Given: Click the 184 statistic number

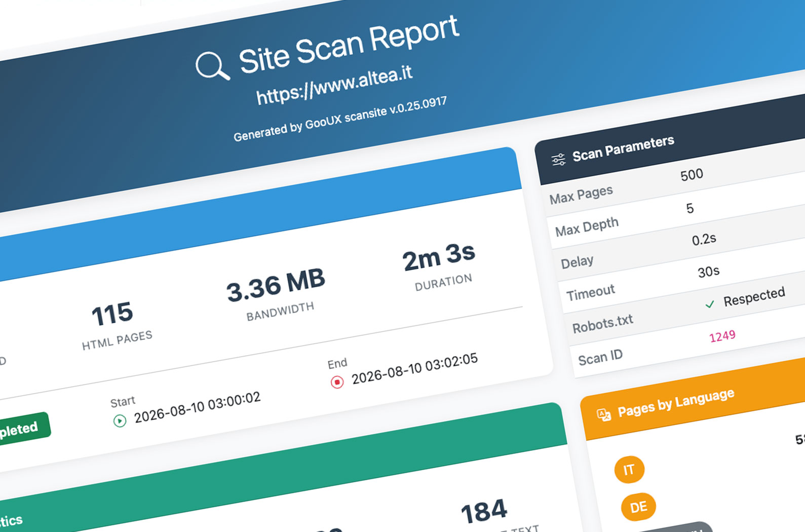Looking at the screenshot, I should (x=484, y=512).
